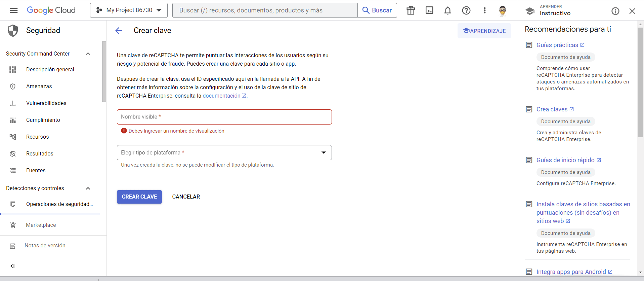
Task: Click the Operaciones de seguridad icon
Action: pos(13,204)
